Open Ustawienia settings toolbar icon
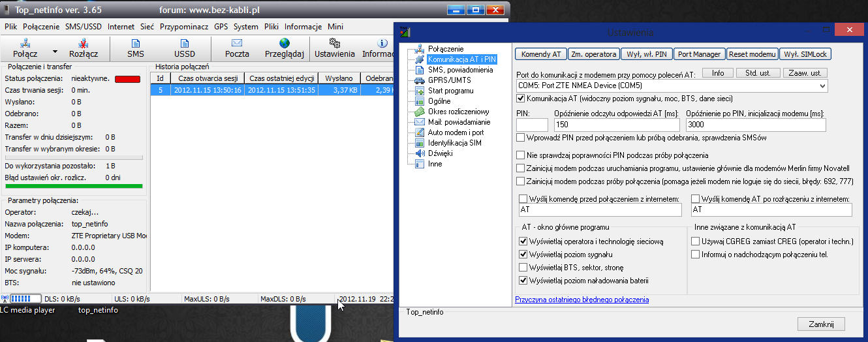The image size is (868, 342). coord(335,44)
